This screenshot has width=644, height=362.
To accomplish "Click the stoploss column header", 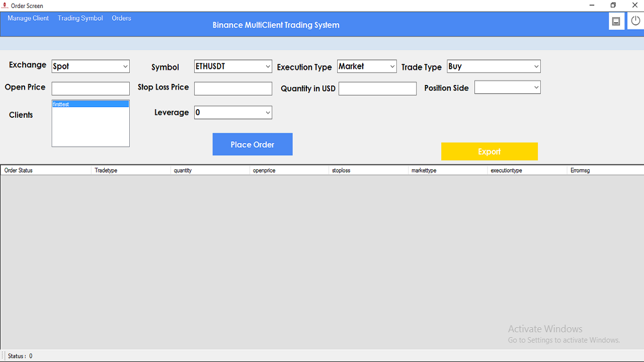I will (368, 170).
